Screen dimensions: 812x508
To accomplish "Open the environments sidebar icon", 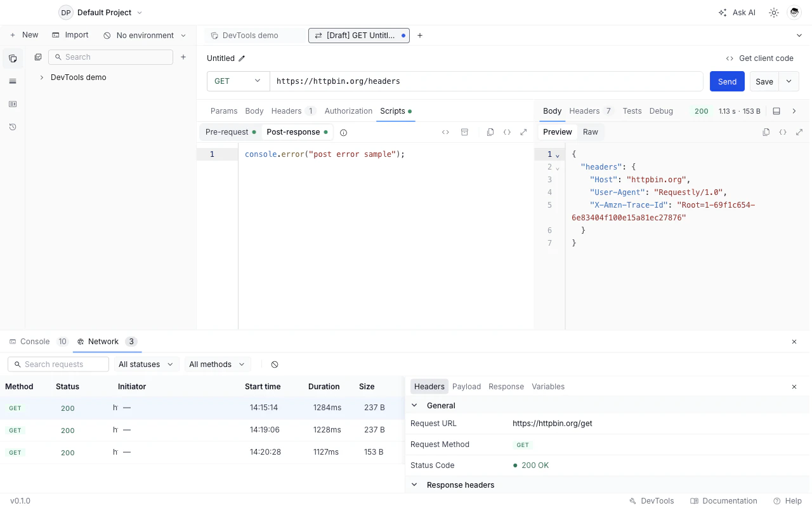I will pos(13,81).
